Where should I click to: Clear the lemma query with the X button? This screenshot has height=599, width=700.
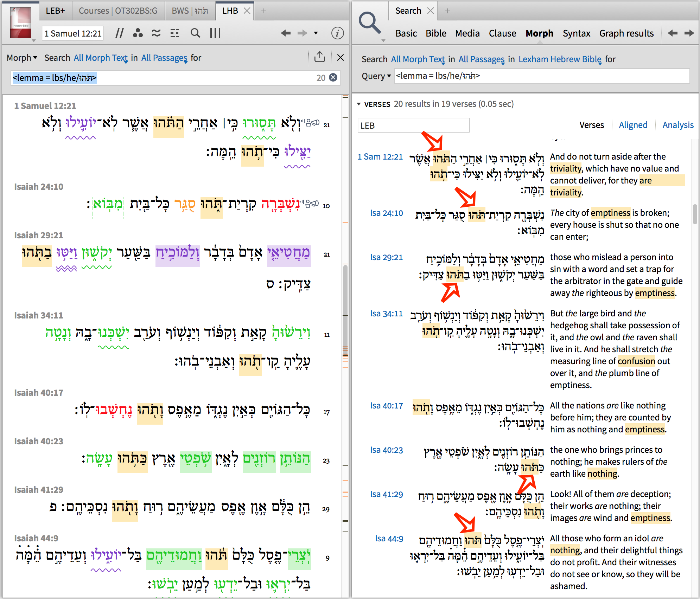click(333, 78)
